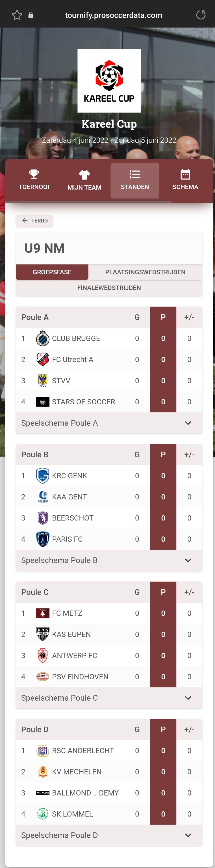Tap the bookmark star icon
Viewport: 215px width, 868px height.
click(17, 15)
